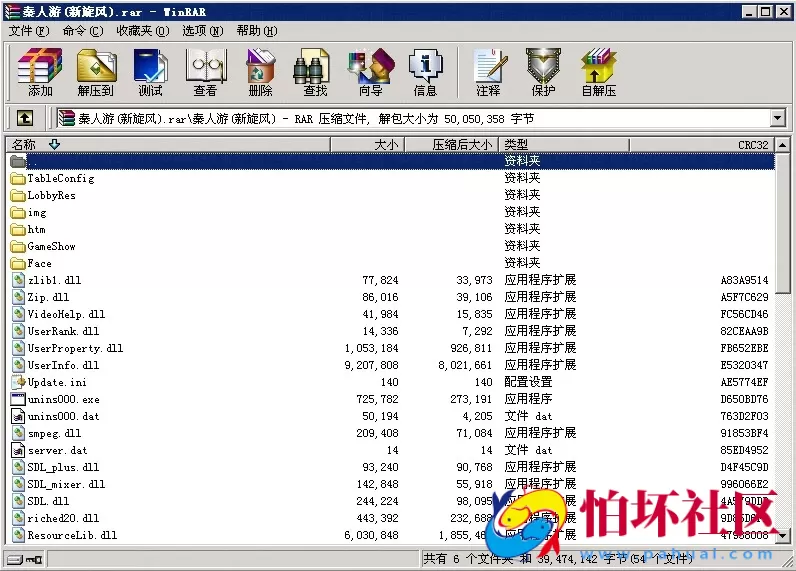Screen dimensions: 796x571
Task: Sort by Packed size (压缩后大小) header
Action: pyautogui.click(x=451, y=145)
